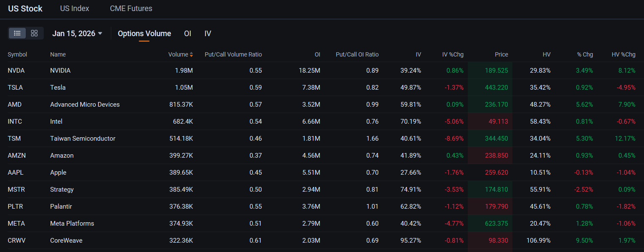Select the US Stock tab

pyautogui.click(x=25, y=8)
